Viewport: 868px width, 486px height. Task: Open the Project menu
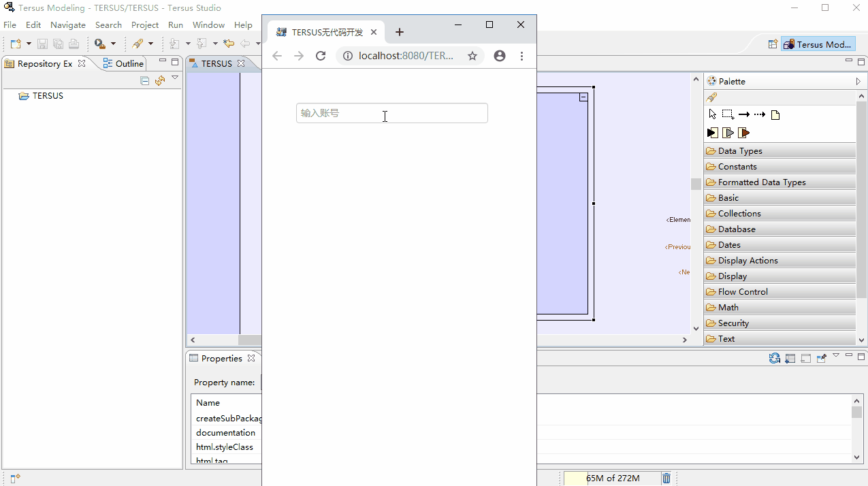pos(145,25)
